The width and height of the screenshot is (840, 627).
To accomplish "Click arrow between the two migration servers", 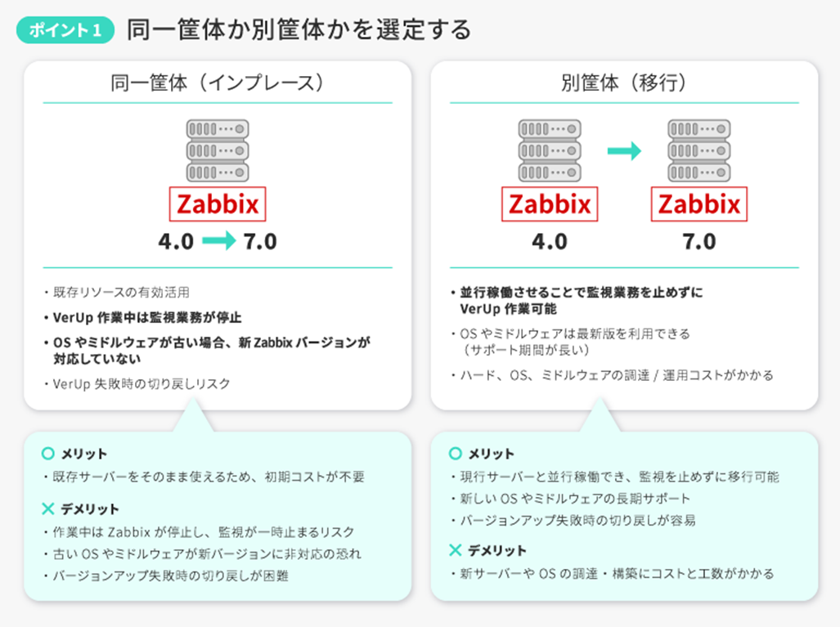I will coord(624,151).
